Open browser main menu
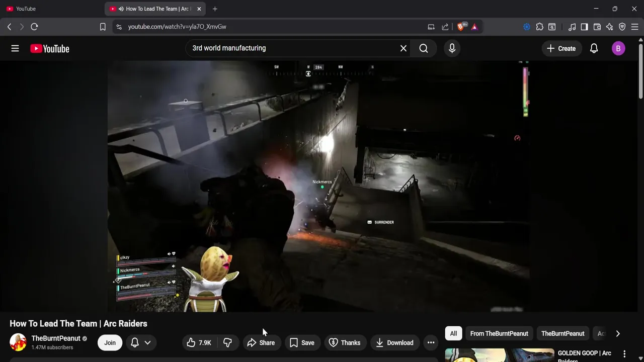The image size is (644, 362). 635,27
